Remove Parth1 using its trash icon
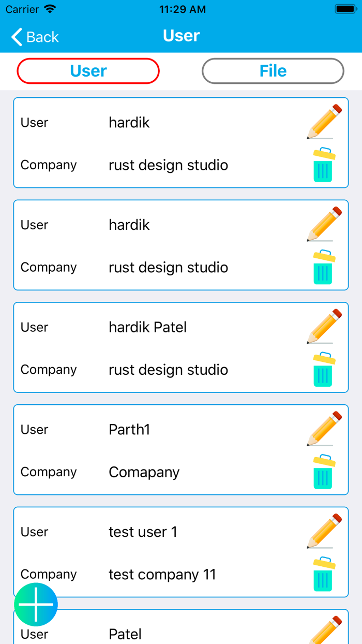The width and height of the screenshot is (362, 644). point(322,472)
